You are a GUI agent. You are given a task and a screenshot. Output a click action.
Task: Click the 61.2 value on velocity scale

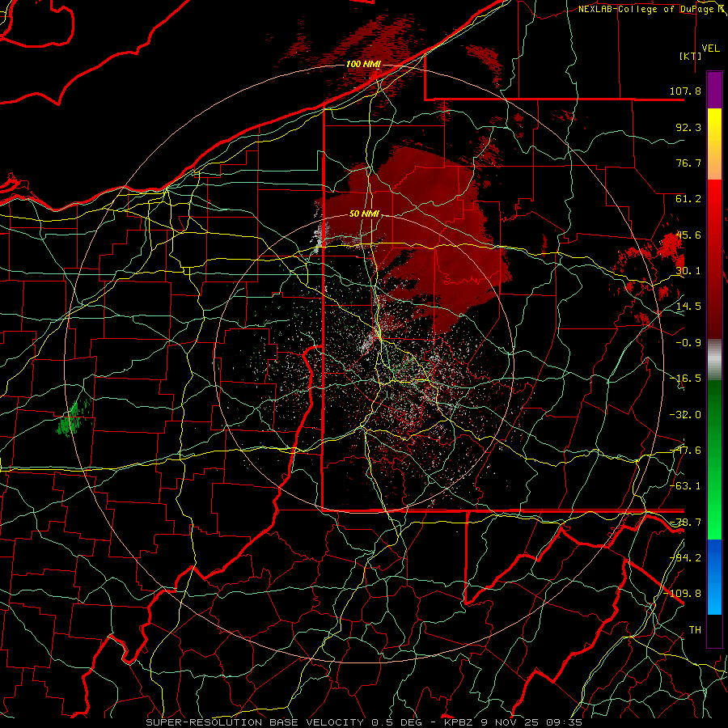pyautogui.click(x=688, y=199)
